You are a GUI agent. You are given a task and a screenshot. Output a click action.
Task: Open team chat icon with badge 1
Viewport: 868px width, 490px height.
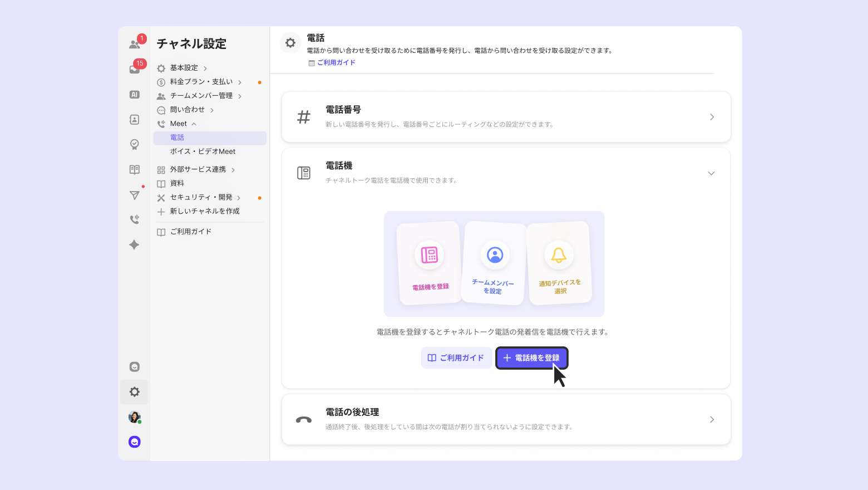click(135, 44)
